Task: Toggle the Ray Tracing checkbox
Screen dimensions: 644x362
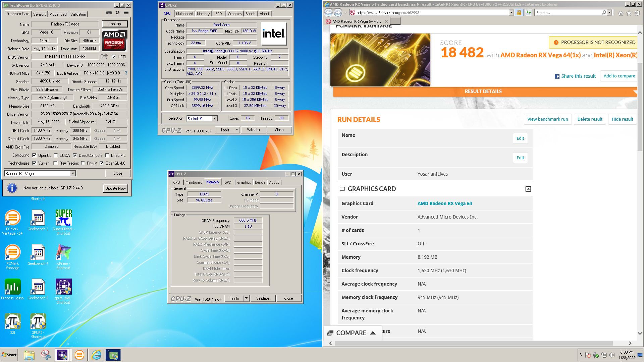Action: [55, 163]
